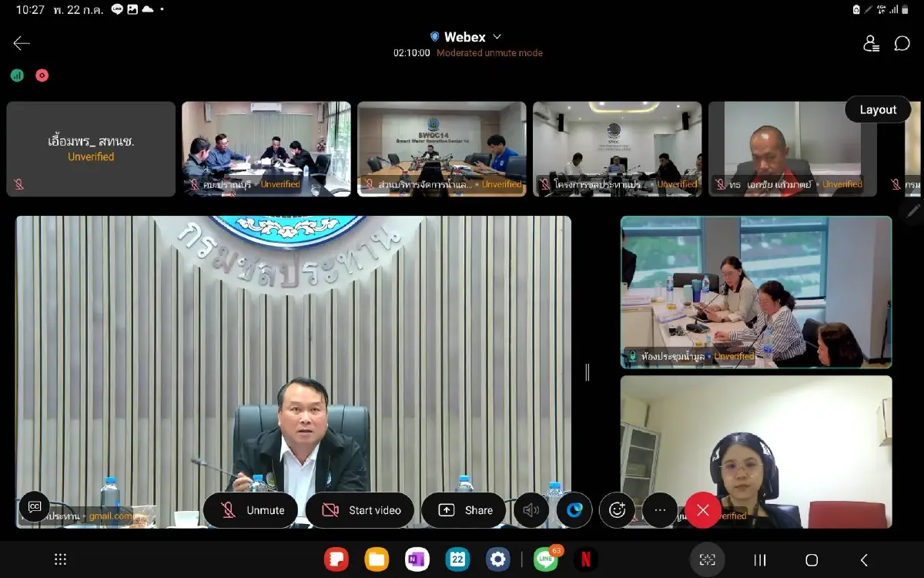Open closed captions CC button

pyautogui.click(x=35, y=506)
